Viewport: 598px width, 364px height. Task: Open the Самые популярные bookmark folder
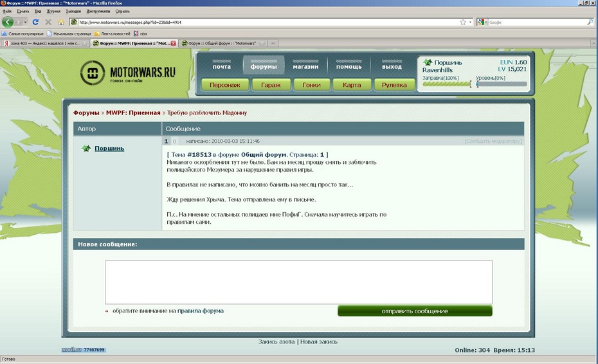[23, 33]
